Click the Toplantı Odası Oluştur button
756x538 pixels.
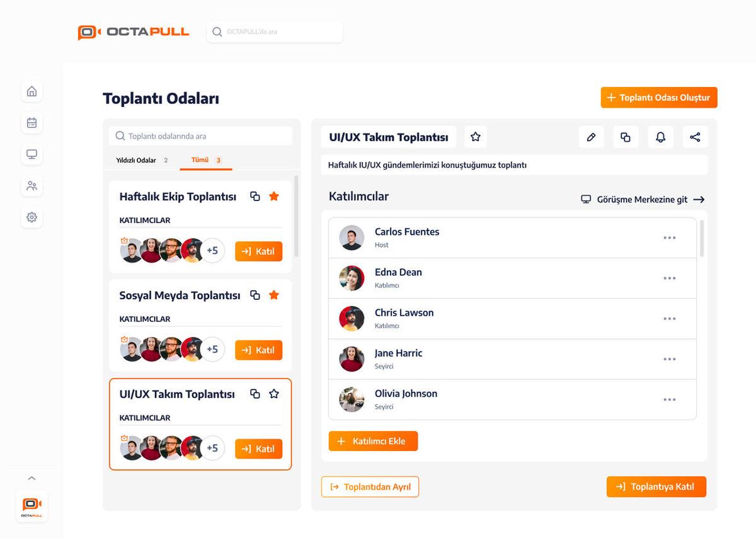pos(658,98)
